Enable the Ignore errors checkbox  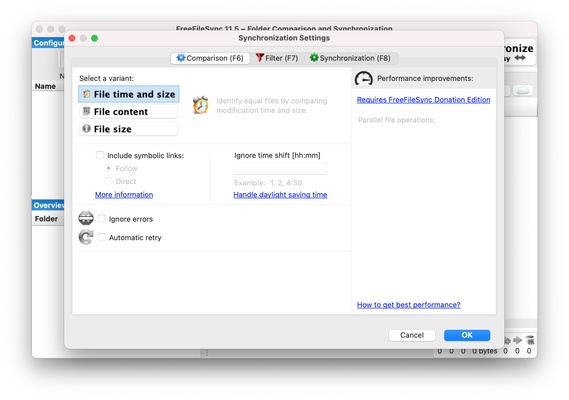102,219
